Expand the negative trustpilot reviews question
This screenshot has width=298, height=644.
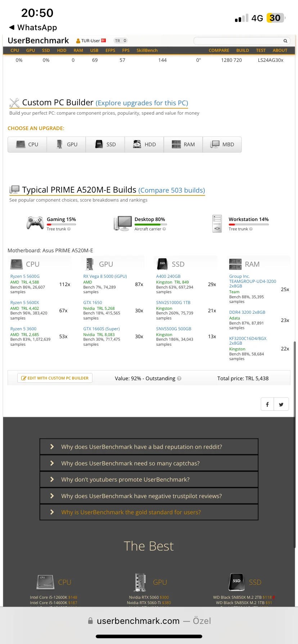(x=149, y=496)
